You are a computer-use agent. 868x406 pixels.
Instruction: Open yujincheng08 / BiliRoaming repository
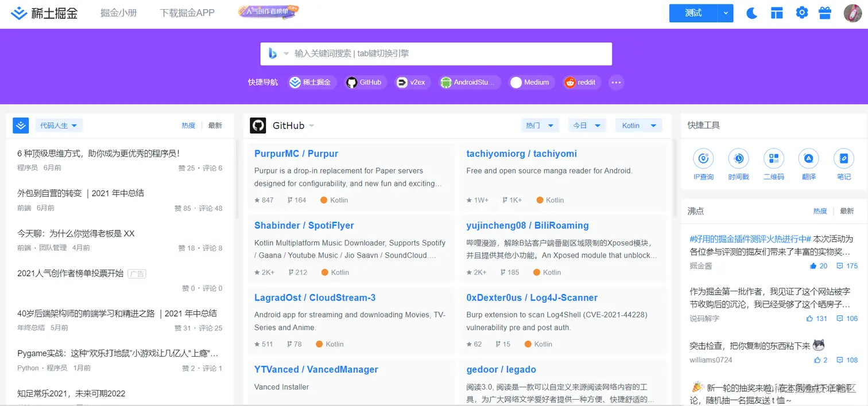point(528,225)
